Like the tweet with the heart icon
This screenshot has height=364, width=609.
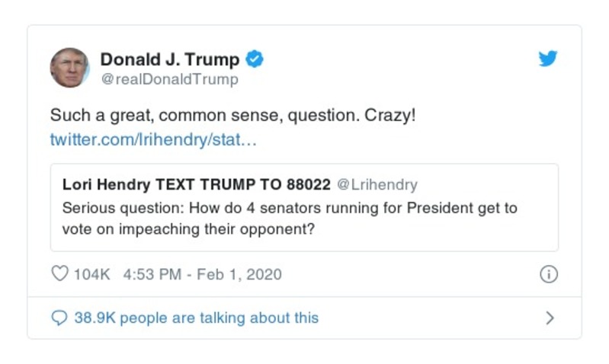59,274
